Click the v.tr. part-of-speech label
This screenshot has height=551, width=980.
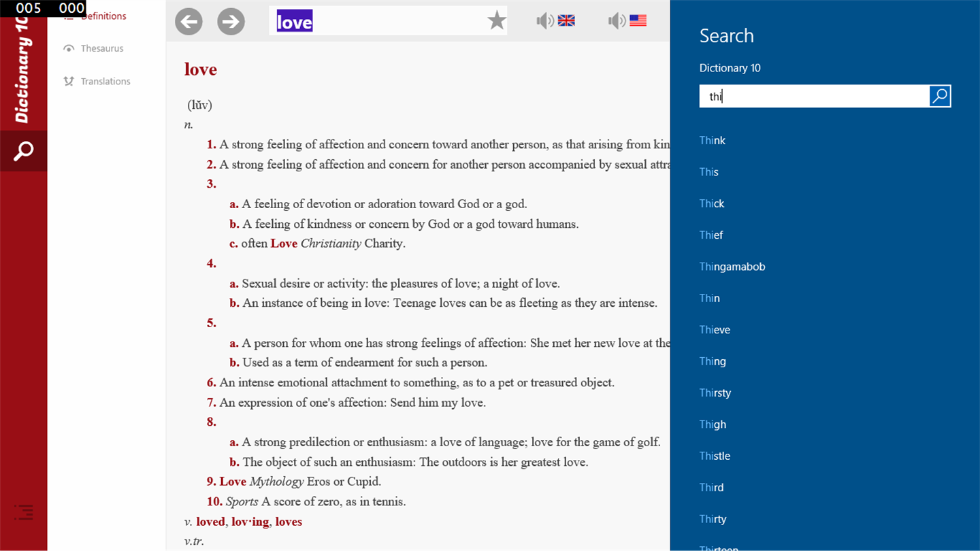pyautogui.click(x=194, y=541)
